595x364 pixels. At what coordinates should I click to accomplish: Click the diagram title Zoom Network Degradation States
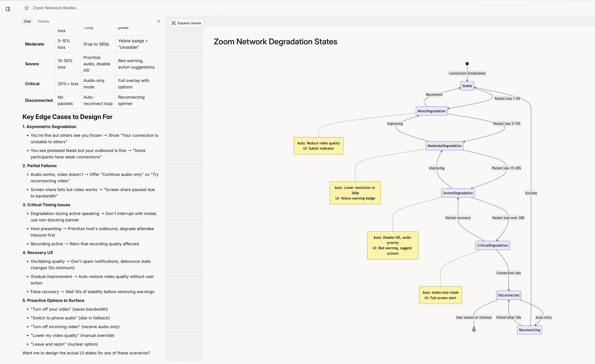tap(275, 41)
